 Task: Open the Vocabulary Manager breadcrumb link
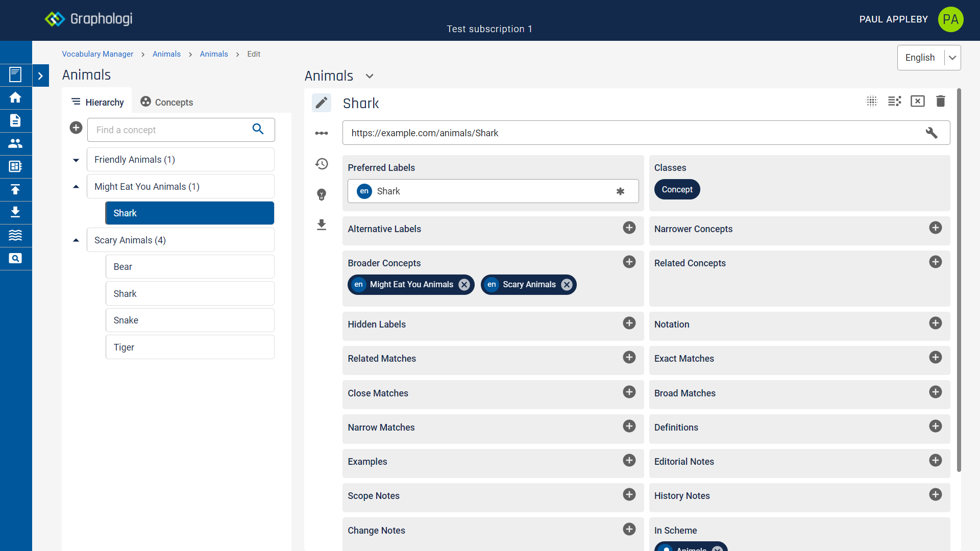(97, 54)
